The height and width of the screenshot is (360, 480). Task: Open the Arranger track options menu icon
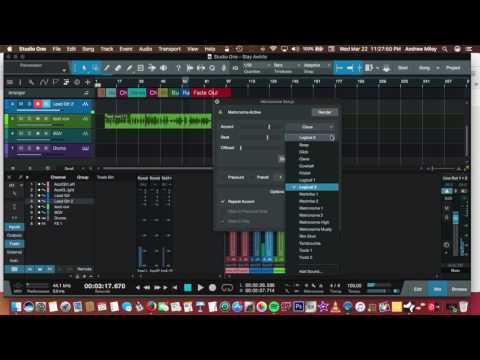[86, 93]
